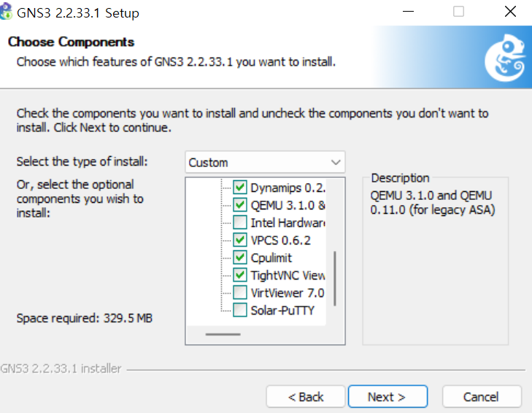Check the VirtViewer 7.0 checkbox
Viewport: 532px width, 413px height.
240,293
